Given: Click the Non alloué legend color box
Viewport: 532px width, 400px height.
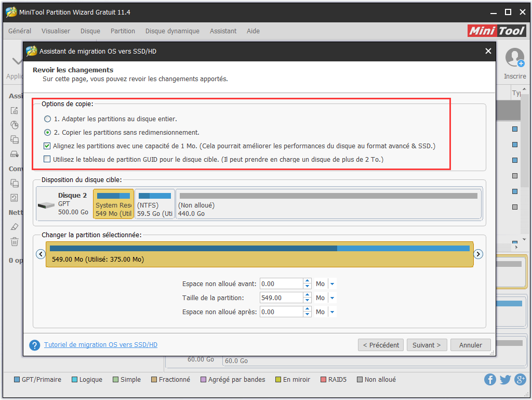Looking at the screenshot, I should (x=360, y=379).
